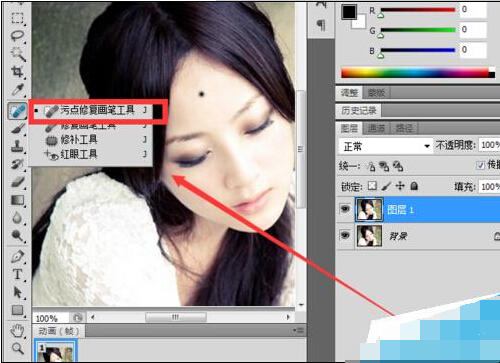Open the blend mode dropdown 正常
500x363 pixels.
(386, 146)
